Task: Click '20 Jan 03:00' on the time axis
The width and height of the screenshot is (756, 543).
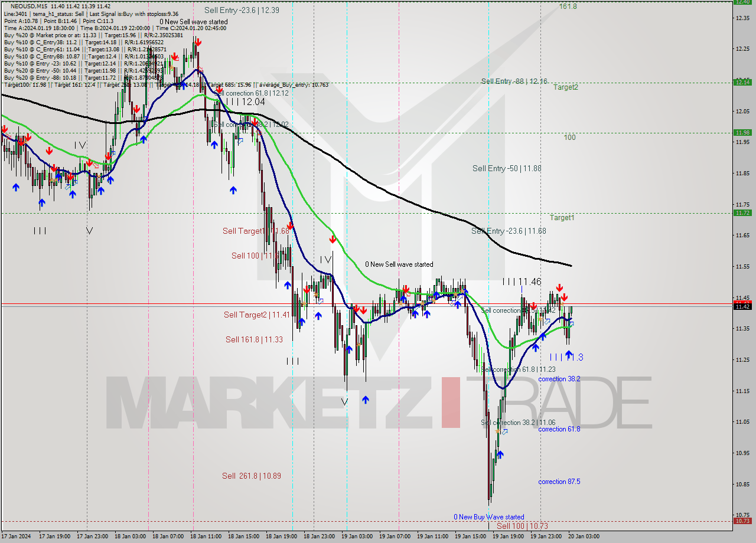Action: click(584, 537)
